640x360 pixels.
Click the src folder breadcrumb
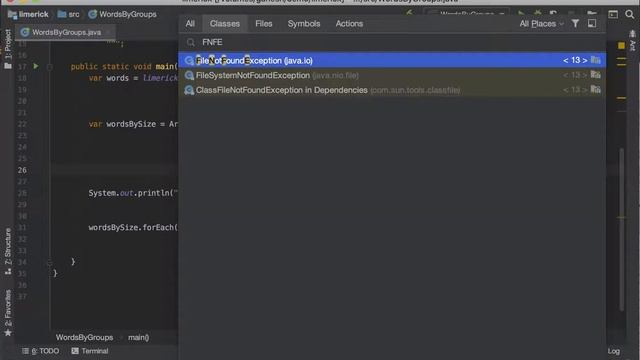[69, 14]
